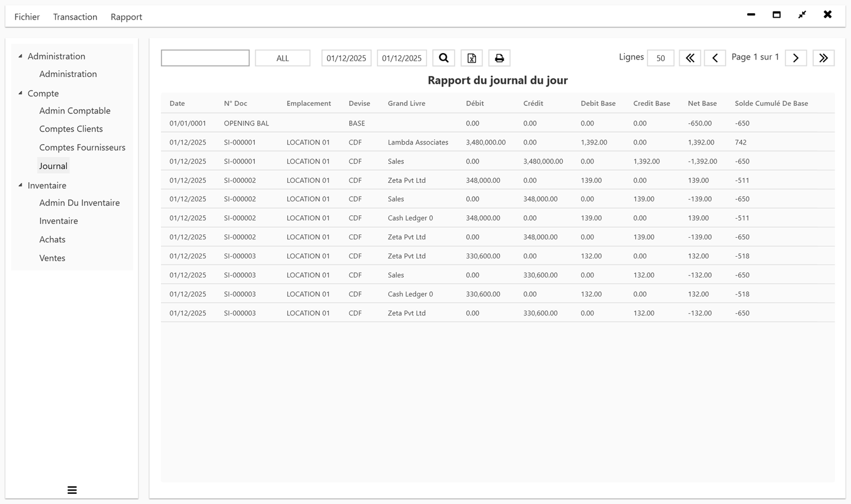The image size is (851, 504).
Task: Click the search magnifier icon
Action: click(444, 58)
